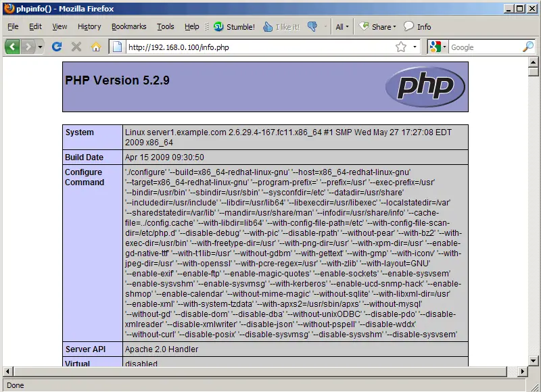
Task: Open the back/forward history dropdown arrow
Action: coord(40,47)
